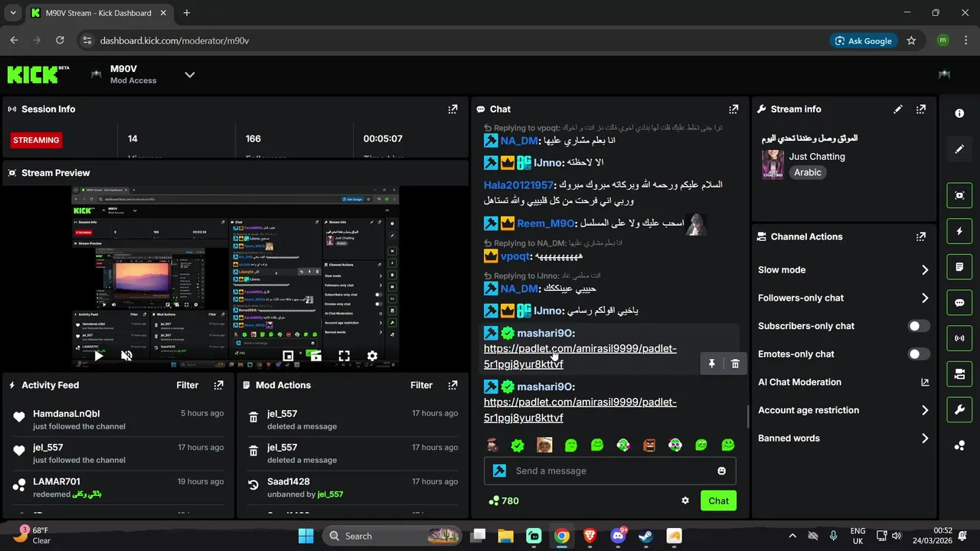Screen dimensions: 980x551
Task: Click the mod sword icon at top right
Action: pyautogui.click(x=945, y=74)
